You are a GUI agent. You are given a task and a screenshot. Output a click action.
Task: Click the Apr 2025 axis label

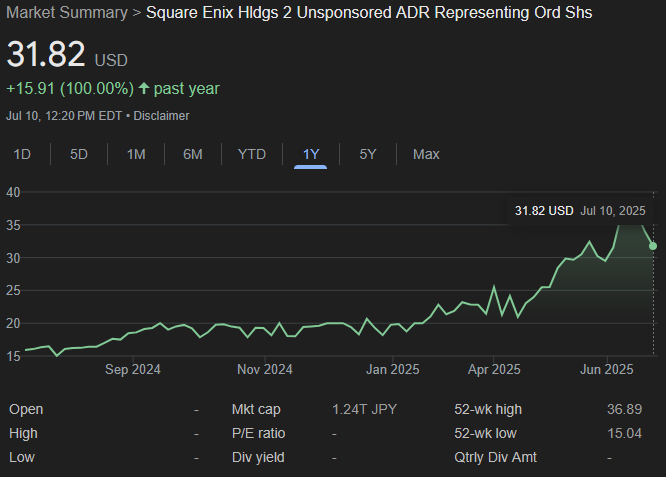click(x=494, y=369)
